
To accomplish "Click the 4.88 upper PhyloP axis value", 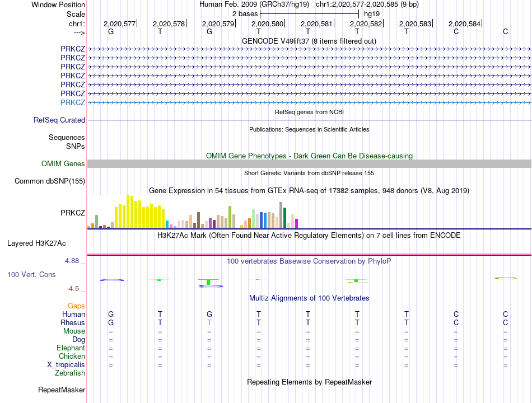I will point(72,261).
